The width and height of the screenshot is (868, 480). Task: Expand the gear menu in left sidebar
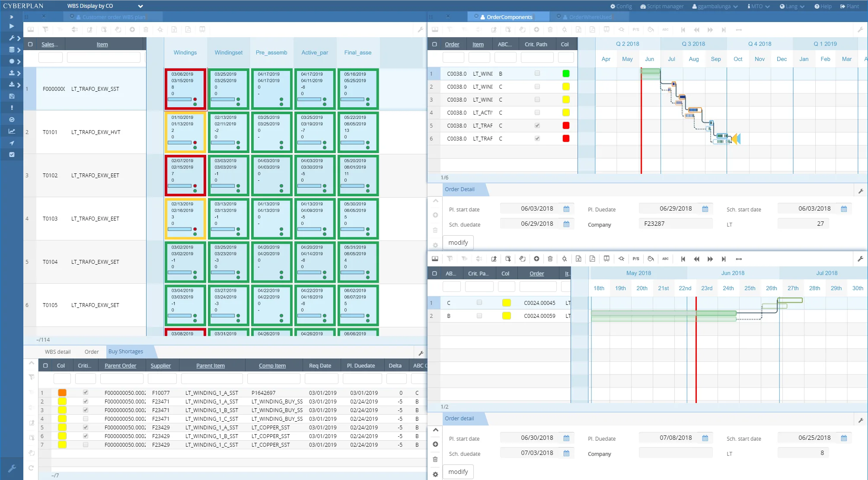point(14,61)
